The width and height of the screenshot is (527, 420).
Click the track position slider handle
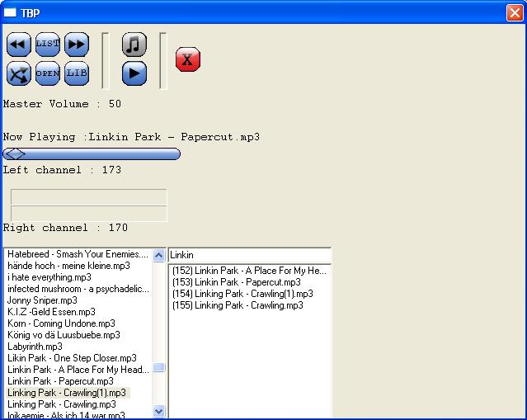click(15, 153)
